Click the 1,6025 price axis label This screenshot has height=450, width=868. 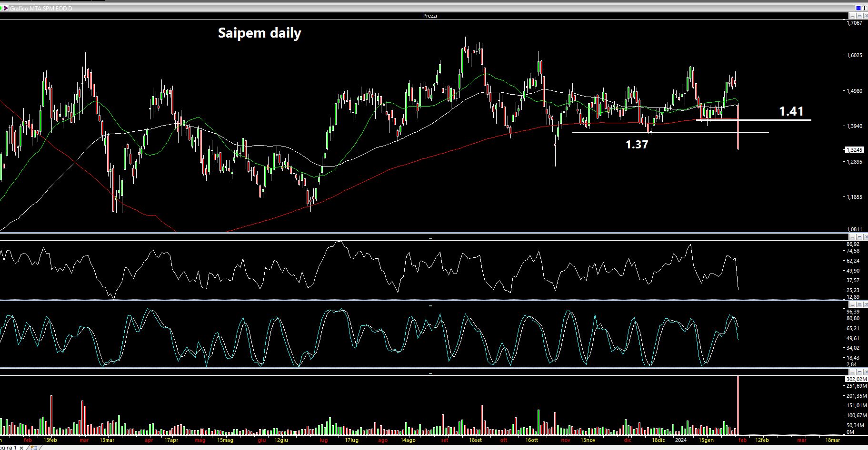pos(856,55)
